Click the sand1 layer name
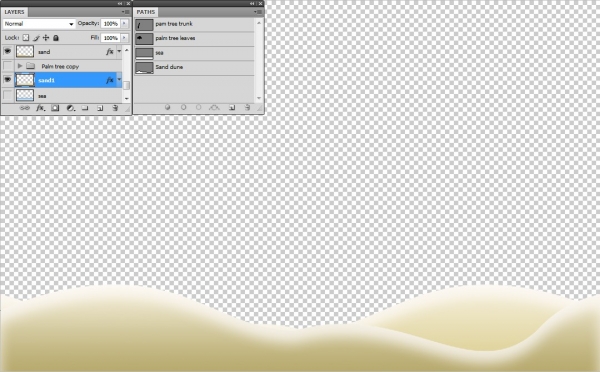 pos(47,80)
